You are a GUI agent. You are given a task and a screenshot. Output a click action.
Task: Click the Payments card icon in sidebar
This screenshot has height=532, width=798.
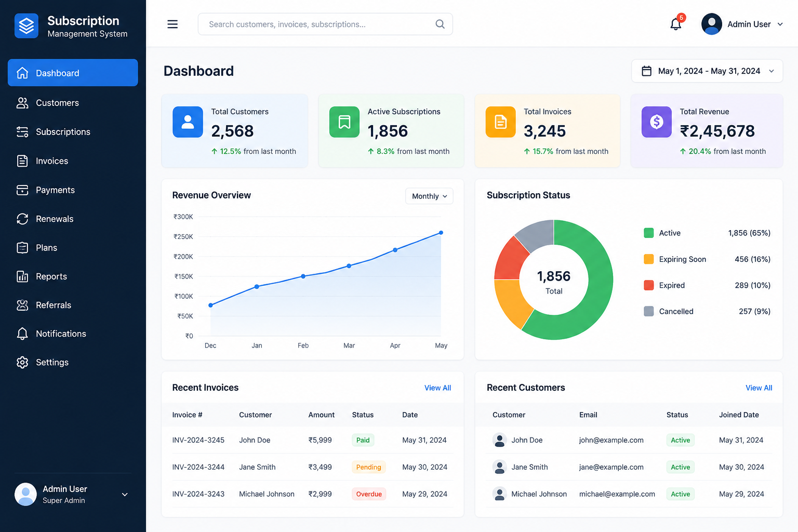[22, 190]
